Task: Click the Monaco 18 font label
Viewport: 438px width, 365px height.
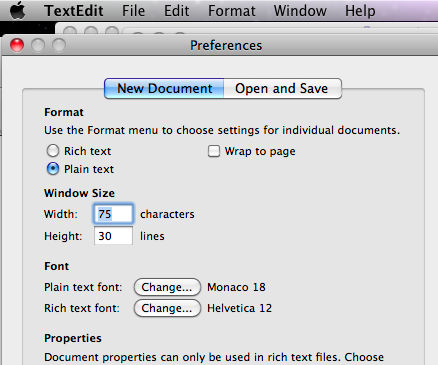Action: pos(236,287)
